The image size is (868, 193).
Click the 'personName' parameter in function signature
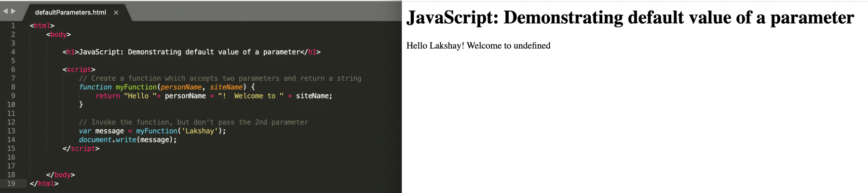(181, 87)
